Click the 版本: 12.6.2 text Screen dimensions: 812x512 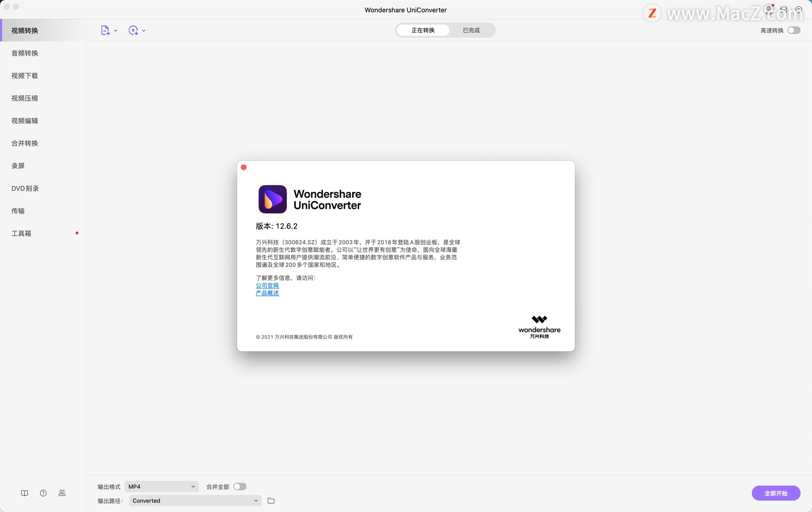coord(276,226)
